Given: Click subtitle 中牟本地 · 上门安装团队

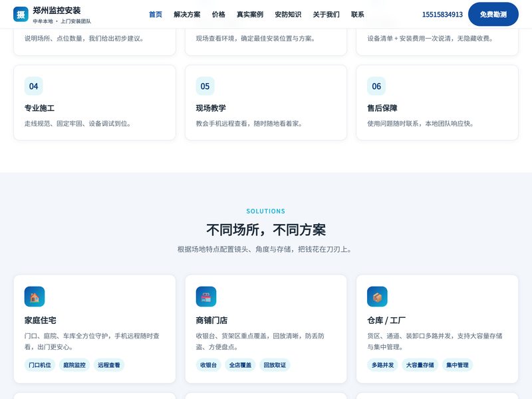Looking at the screenshot, I should (x=62, y=21).
